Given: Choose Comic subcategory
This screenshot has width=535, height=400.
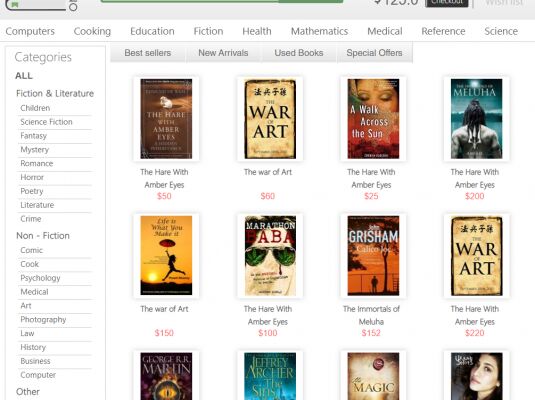Looking at the screenshot, I should pos(31,250).
